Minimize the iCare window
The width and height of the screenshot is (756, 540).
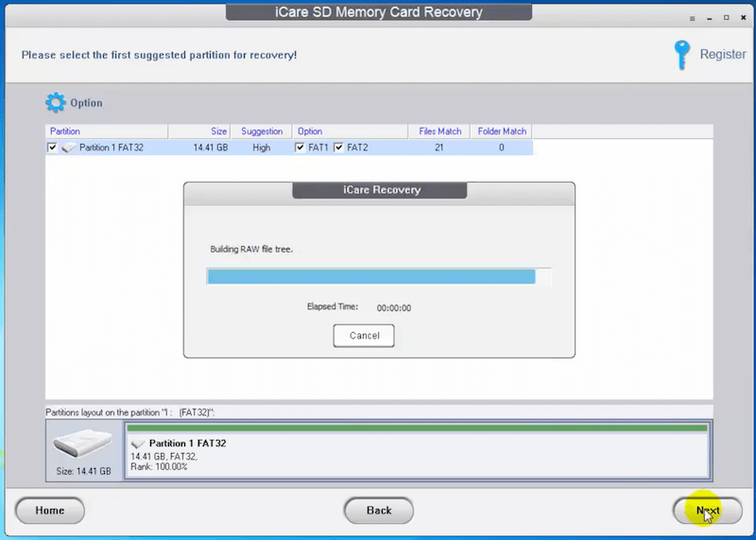coord(710,18)
